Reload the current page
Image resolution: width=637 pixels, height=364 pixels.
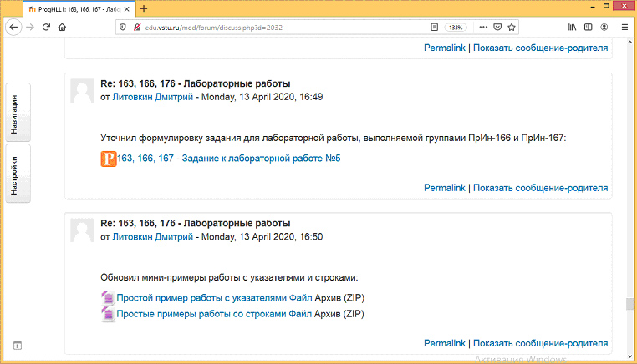tap(46, 27)
